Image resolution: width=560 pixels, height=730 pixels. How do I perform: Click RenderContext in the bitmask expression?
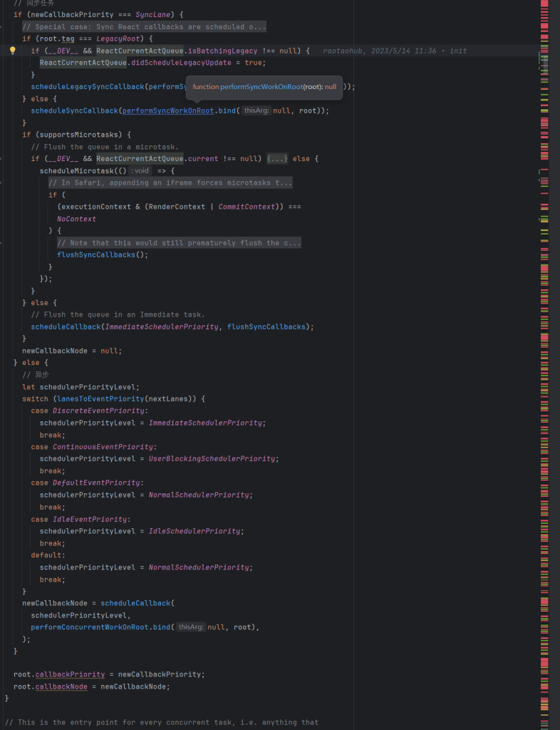coord(177,207)
